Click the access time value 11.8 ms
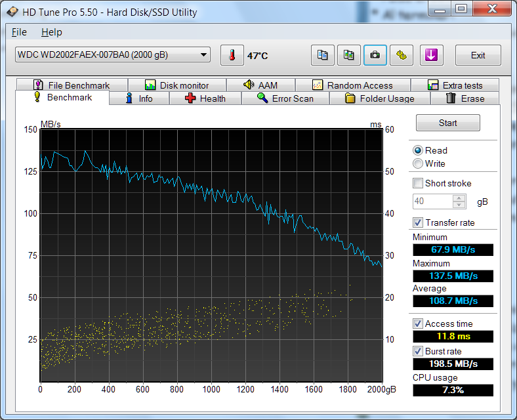517x420 pixels. (453, 336)
